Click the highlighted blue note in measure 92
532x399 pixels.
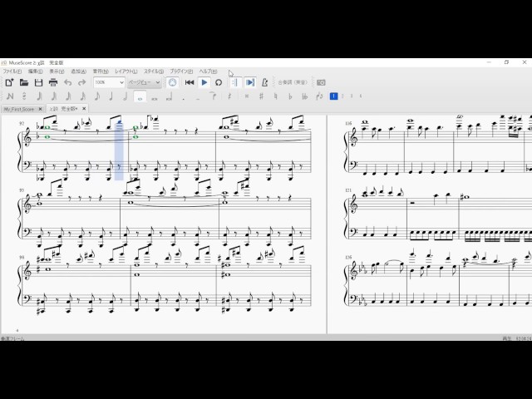119,122
